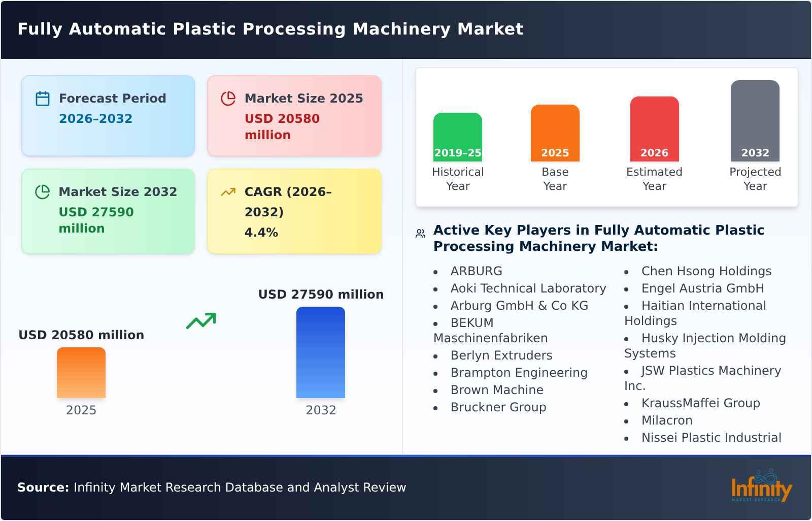This screenshot has height=521, width=812.
Task: Click the pie chart icon beside Market Size 2025
Action: pos(228,99)
